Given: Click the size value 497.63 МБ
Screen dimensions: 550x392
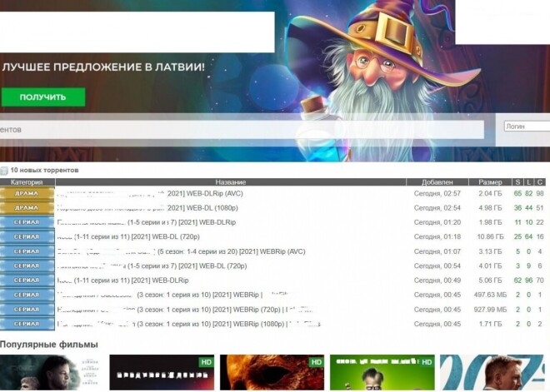Looking at the screenshot, I should (x=490, y=295).
